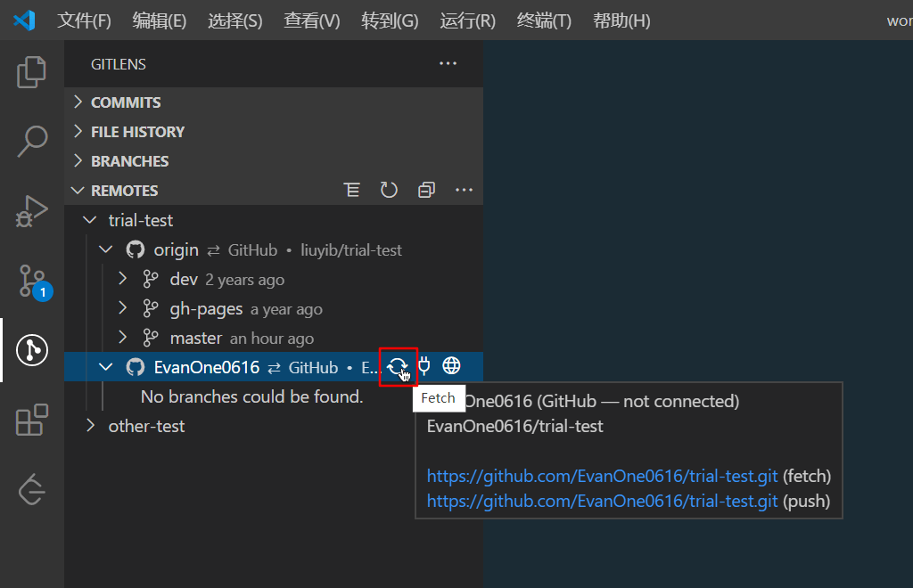
Task: Open the Run and Debug view
Action: tap(32, 212)
